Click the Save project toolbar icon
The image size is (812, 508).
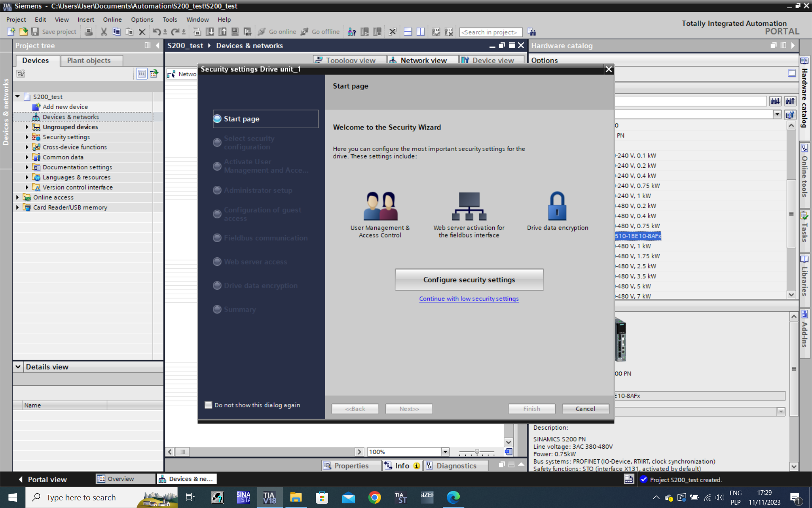36,32
